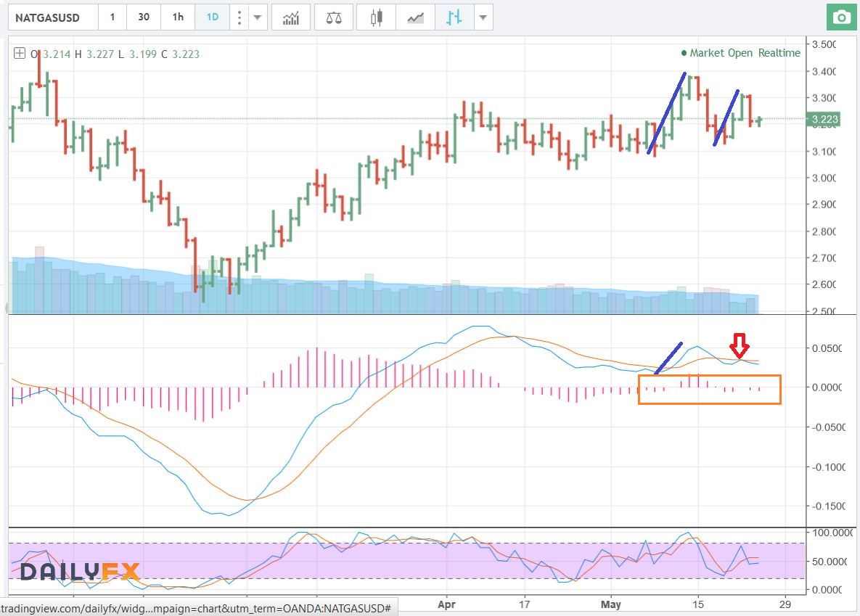Expand chart style dropdown arrow
This screenshot has width=860, height=616.
tap(483, 17)
